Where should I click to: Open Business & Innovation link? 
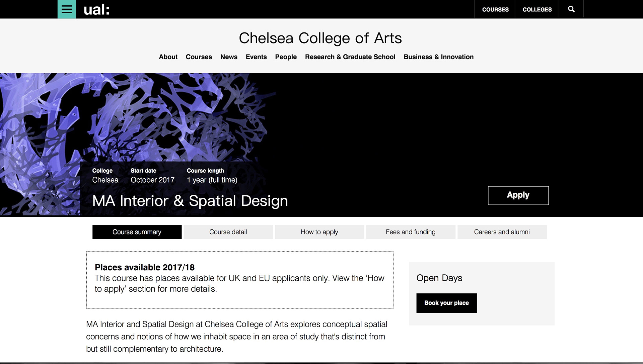click(x=438, y=57)
